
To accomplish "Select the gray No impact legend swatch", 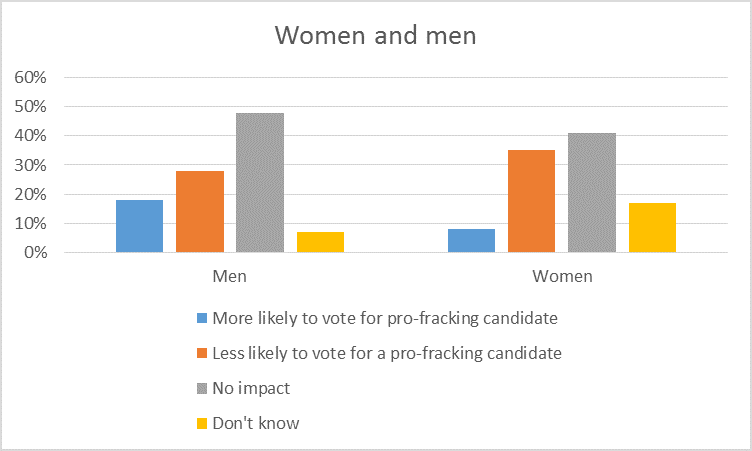I will (203, 388).
